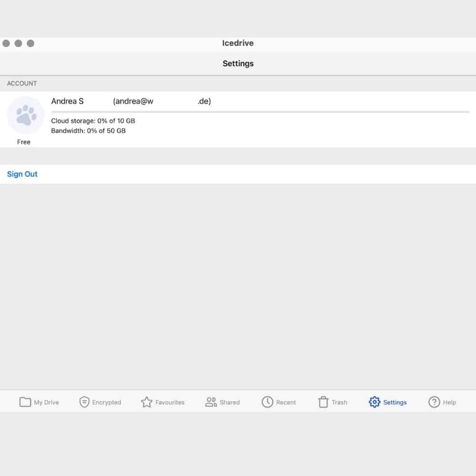Click the ACCOUNT section header
The height and width of the screenshot is (476, 476).
[22, 83]
